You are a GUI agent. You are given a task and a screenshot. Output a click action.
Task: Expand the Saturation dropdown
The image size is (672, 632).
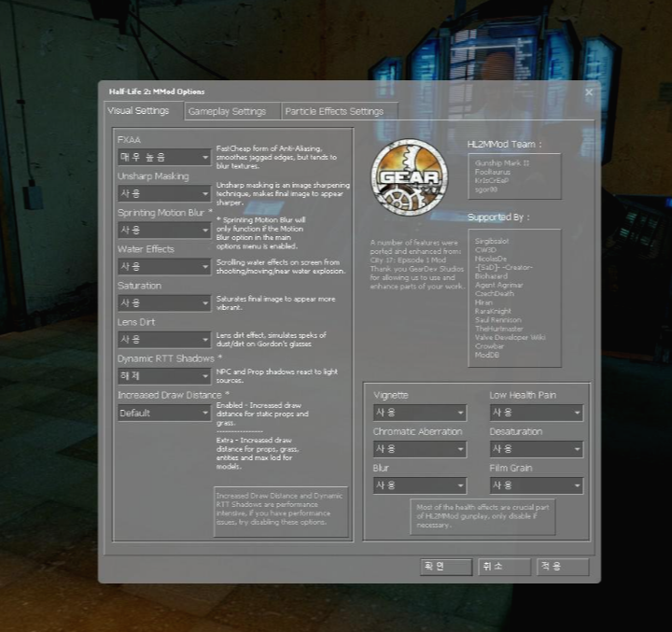tap(164, 303)
